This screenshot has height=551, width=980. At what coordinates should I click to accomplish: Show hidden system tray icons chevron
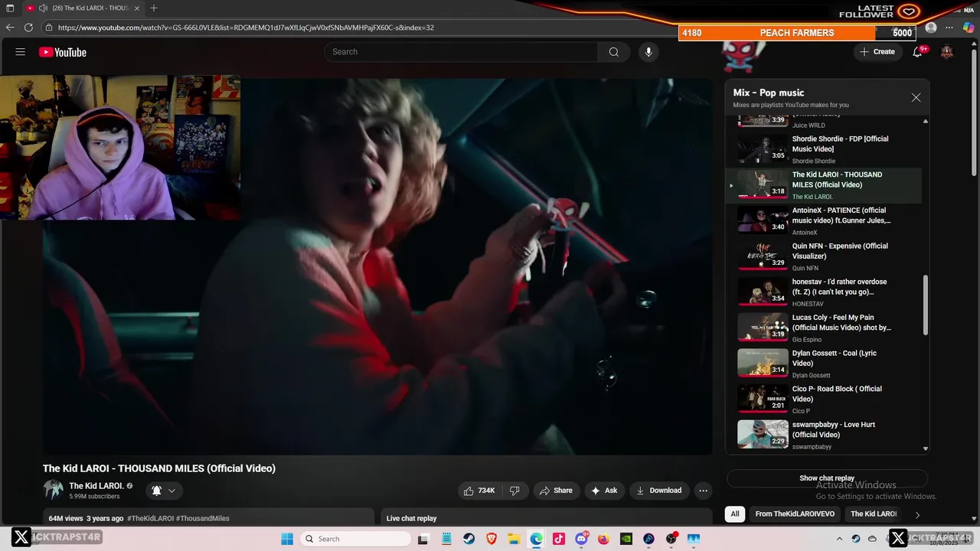839,539
